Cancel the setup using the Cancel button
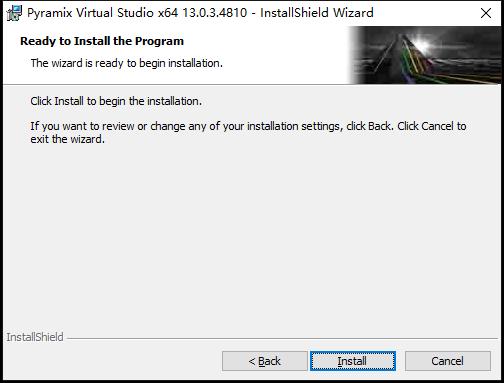The image size is (504, 383). [448, 361]
